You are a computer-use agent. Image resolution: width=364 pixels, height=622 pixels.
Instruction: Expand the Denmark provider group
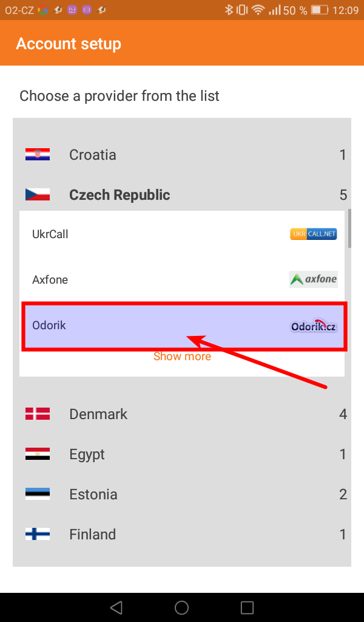(x=98, y=414)
